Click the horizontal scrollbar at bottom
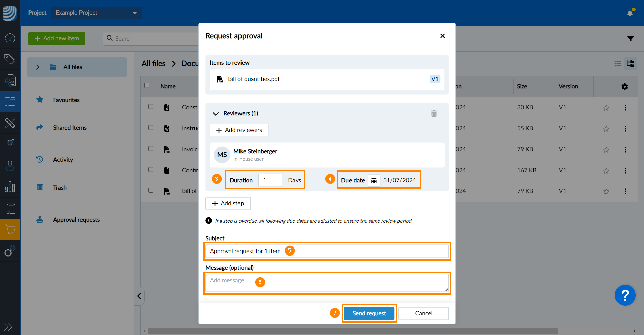 [352, 331]
